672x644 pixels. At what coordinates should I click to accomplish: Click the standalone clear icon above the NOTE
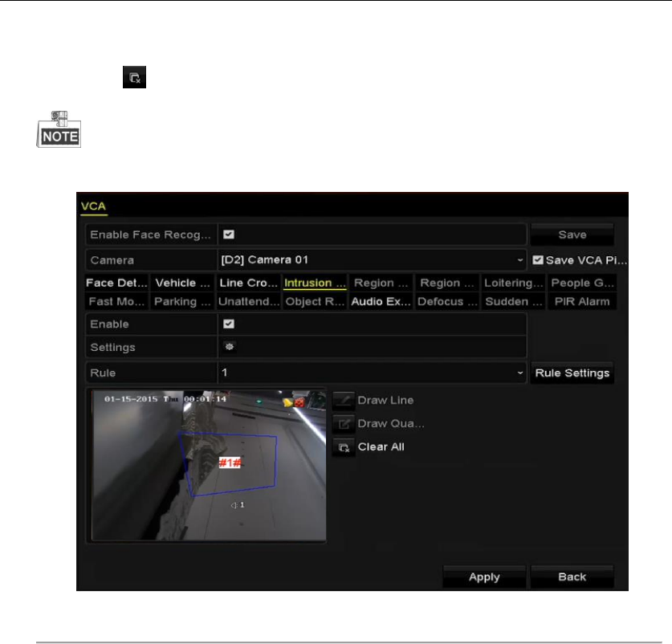135,77
